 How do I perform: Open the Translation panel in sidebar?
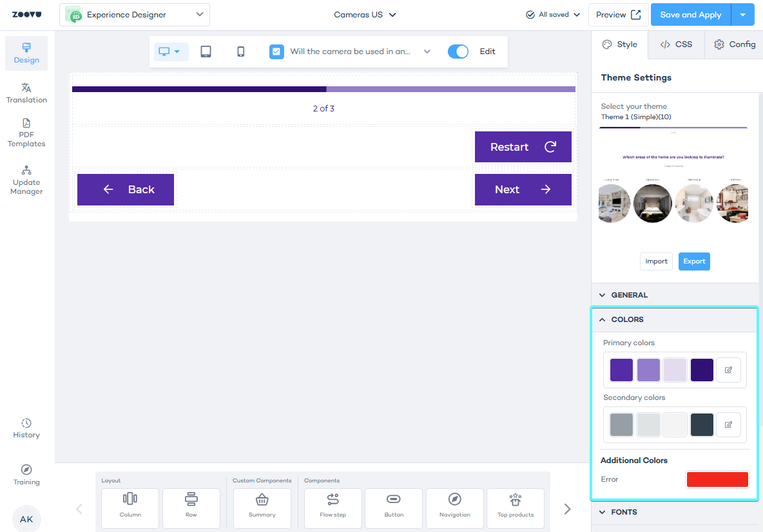[26, 93]
